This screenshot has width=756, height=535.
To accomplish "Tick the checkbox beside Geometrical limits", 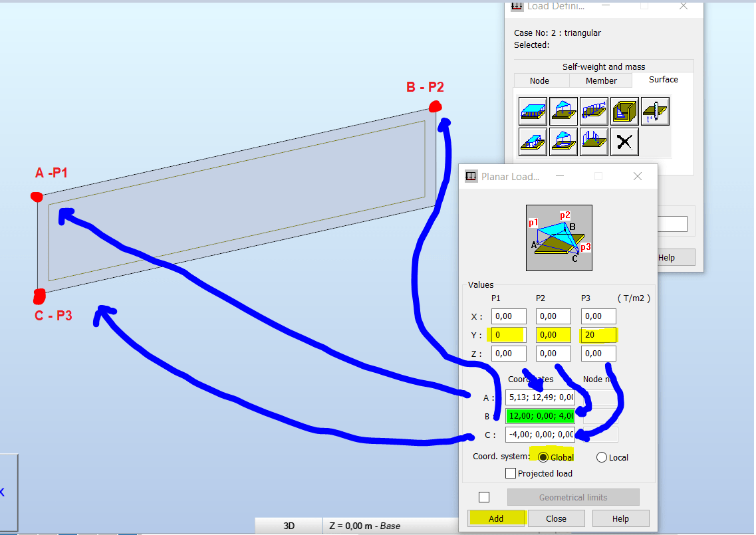I will tap(484, 497).
